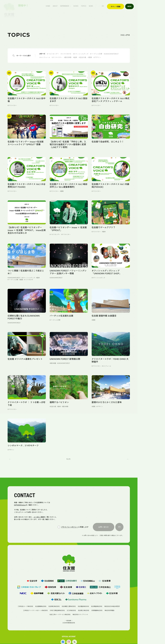Filter by #UNKNOWNFOREST tag in search box
This screenshot has width=165, height=644.
point(111,54)
